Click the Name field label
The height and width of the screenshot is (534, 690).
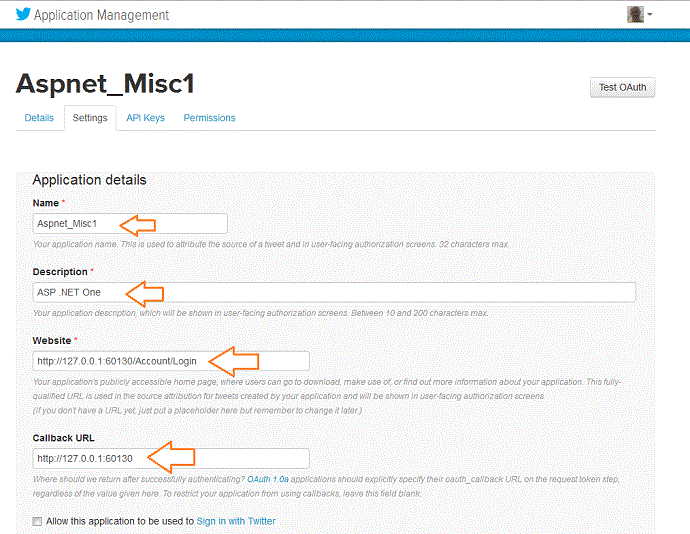46,203
